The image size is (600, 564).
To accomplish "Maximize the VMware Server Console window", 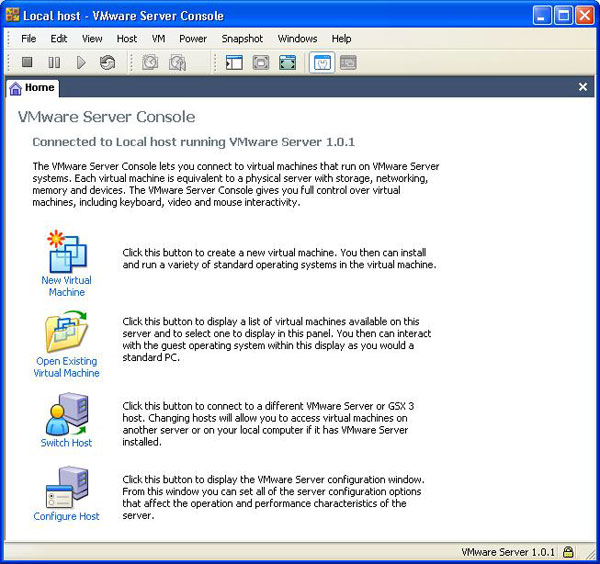I will (564, 16).
